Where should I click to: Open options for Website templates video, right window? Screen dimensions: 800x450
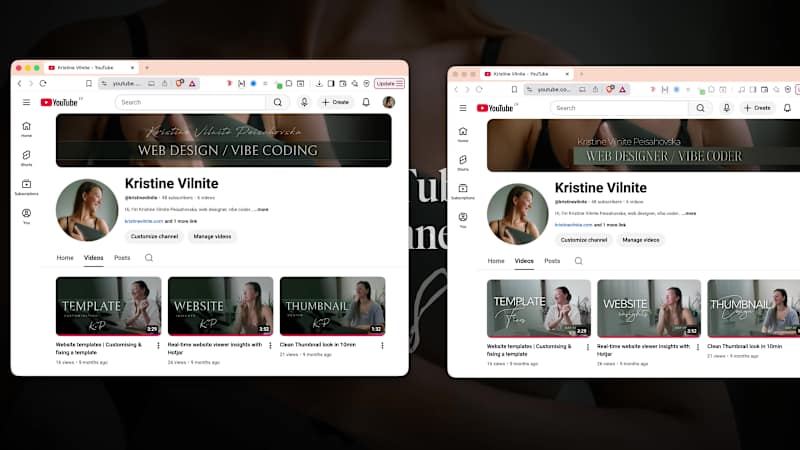pos(588,347)
